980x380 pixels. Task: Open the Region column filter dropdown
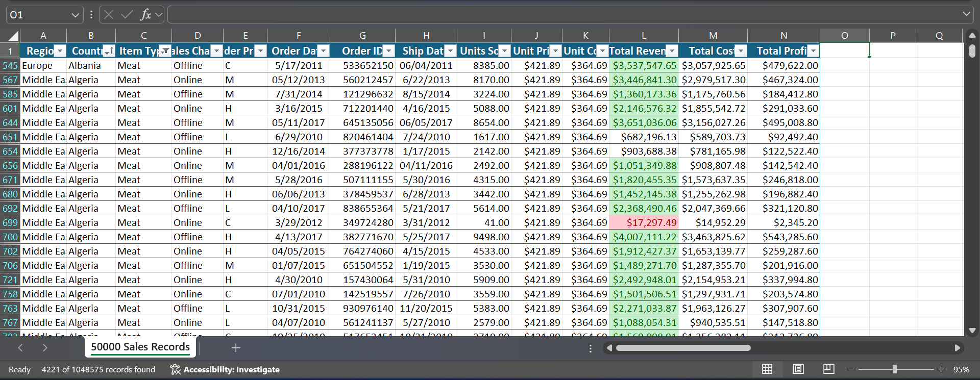coord(60,51)
